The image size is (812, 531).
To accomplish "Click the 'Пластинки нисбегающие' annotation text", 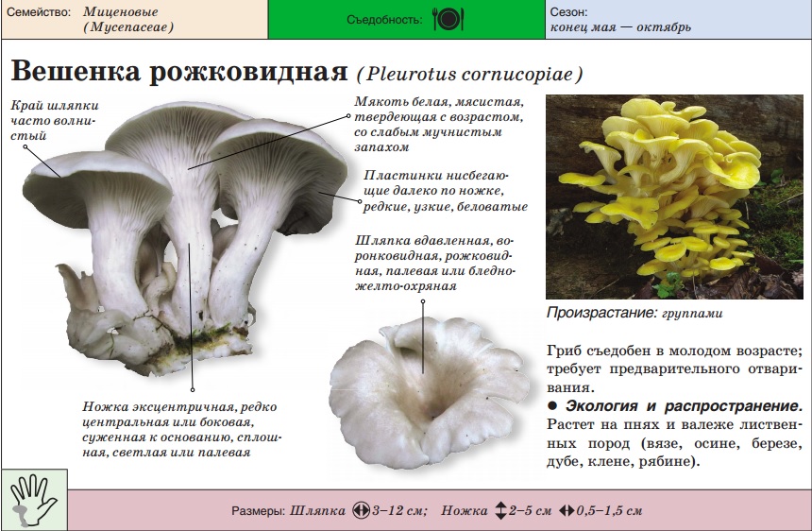I will coord(445,190).
